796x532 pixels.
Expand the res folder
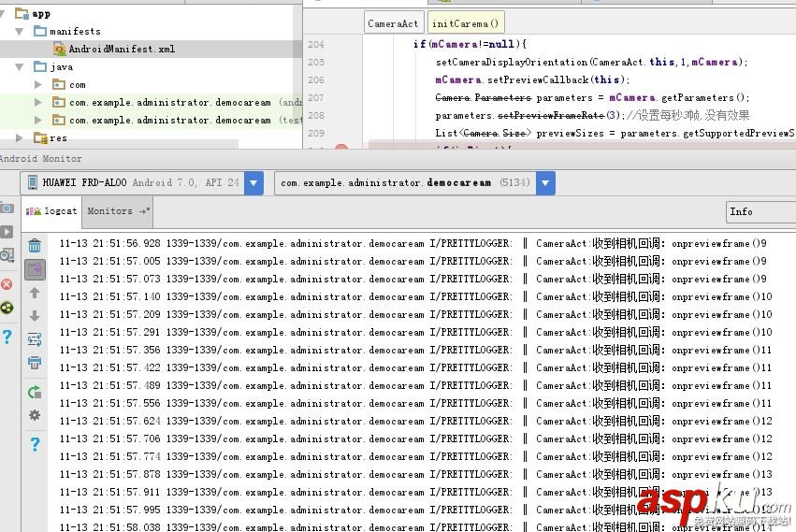tap(20, 138)
